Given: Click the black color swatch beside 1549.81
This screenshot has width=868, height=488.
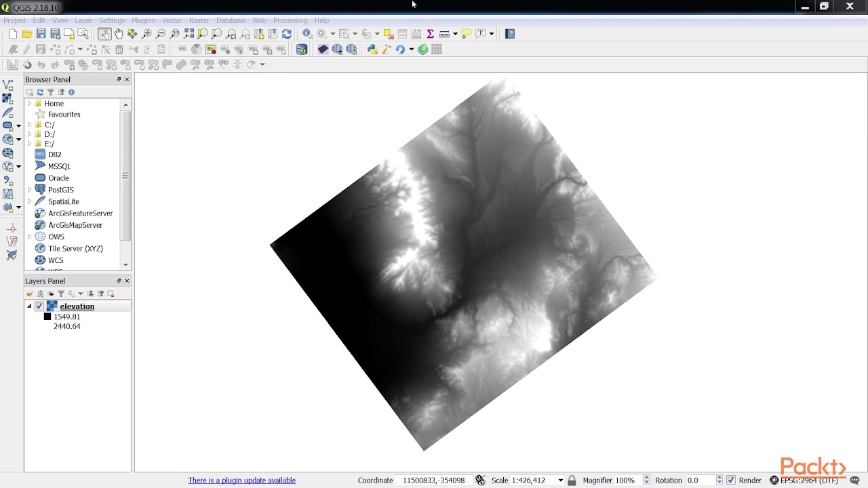Looking at the screenshot, I should (47, 317).
